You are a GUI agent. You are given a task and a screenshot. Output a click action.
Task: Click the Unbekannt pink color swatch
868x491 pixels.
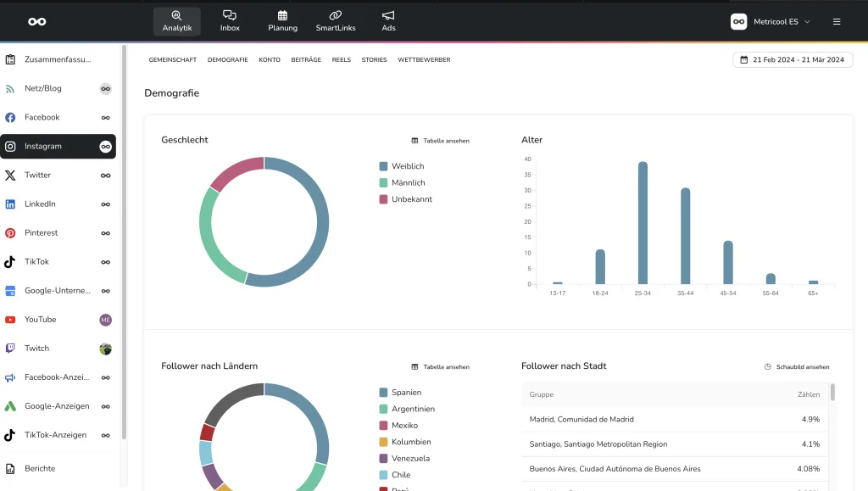pyautogui.click(x=384, y=199)
